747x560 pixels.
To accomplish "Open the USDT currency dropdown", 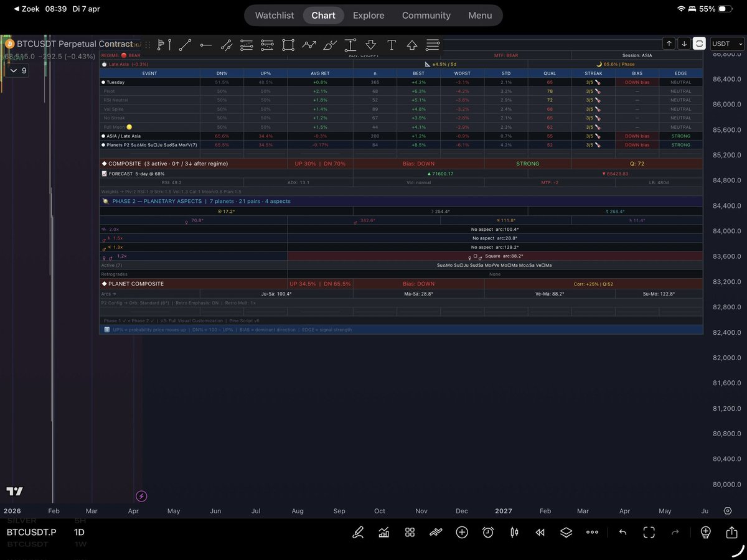I will tap(727, 44).
